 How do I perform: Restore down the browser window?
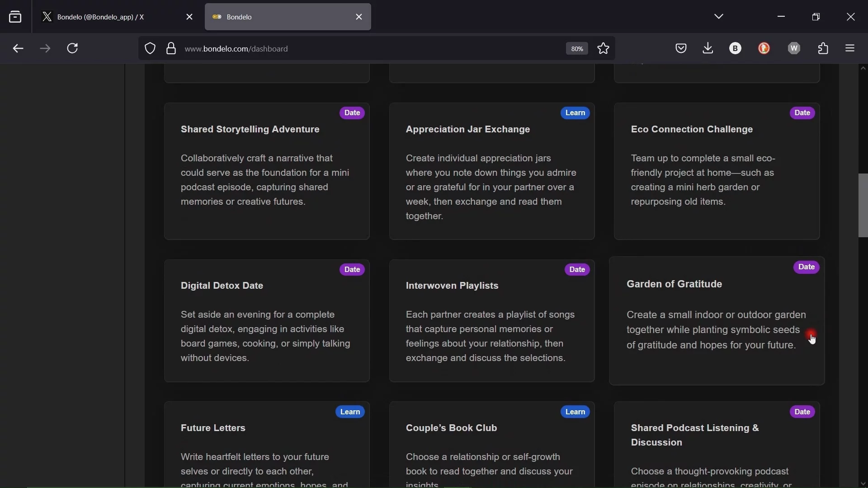click(816, 17)
